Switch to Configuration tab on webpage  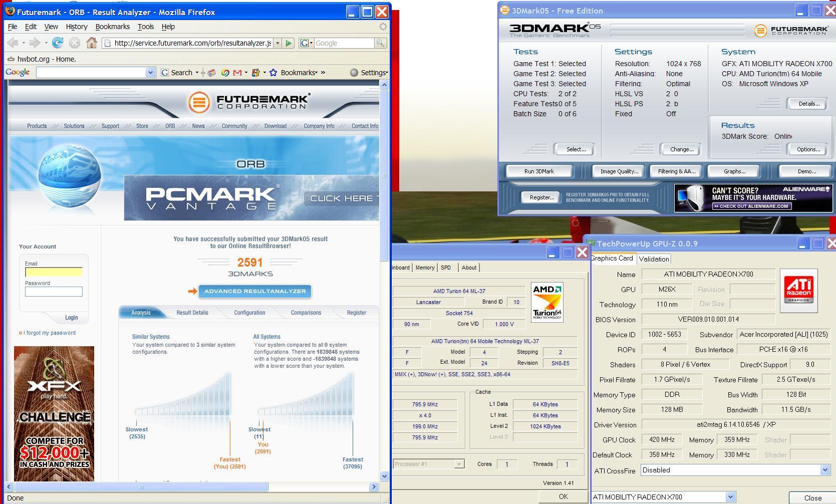point(249,313)
